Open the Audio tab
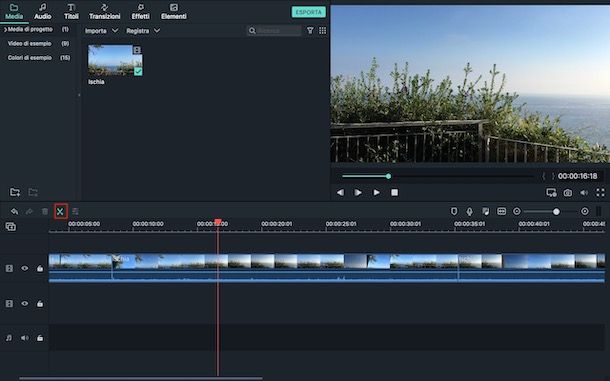610x381 pixels. pyautogui.click(x=42, y=12)
